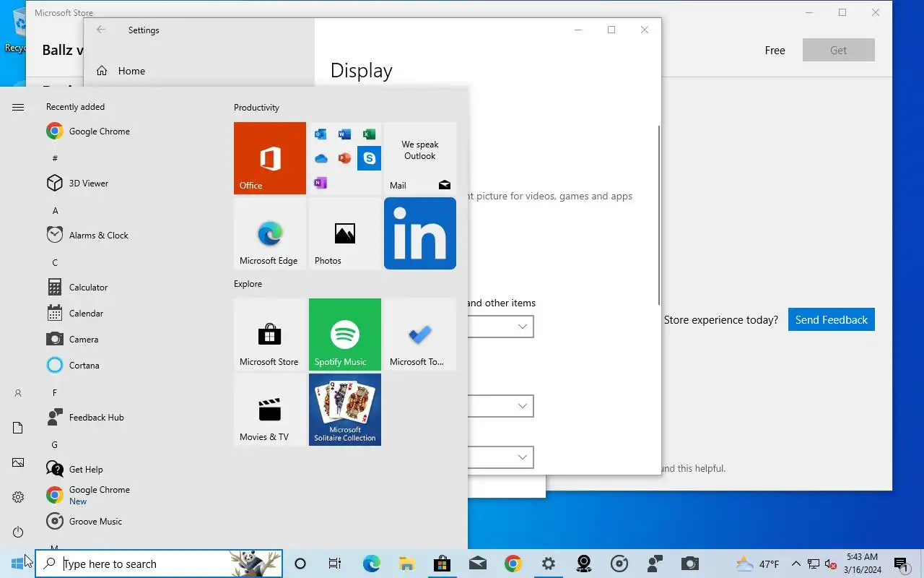Image resolution: width=924 pixels, height=578 pixels.
Task: Click Send Feedback in Microsoft Store
Action: tap(831, 319)
